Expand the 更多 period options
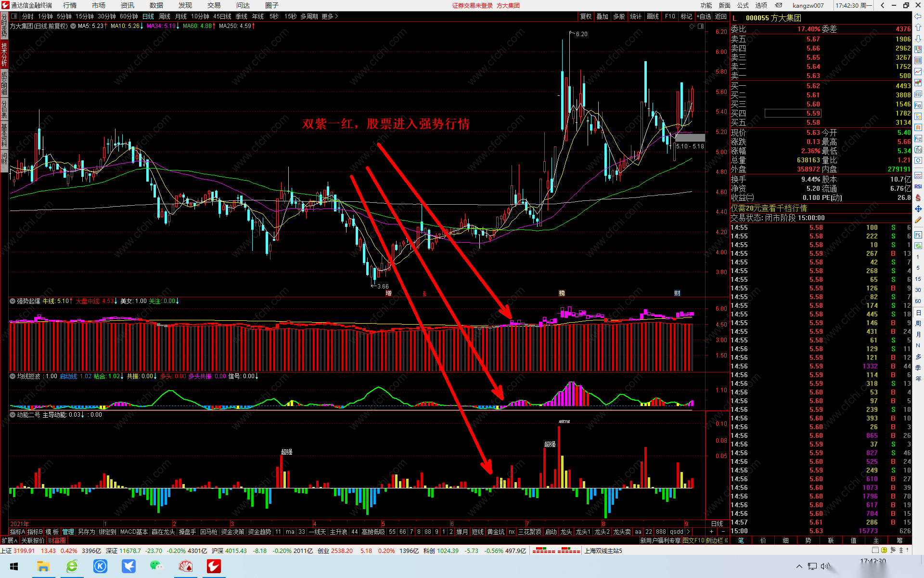The height and width of the screenshot is (578, 924). pyautogui.click(x=330, y=16)
